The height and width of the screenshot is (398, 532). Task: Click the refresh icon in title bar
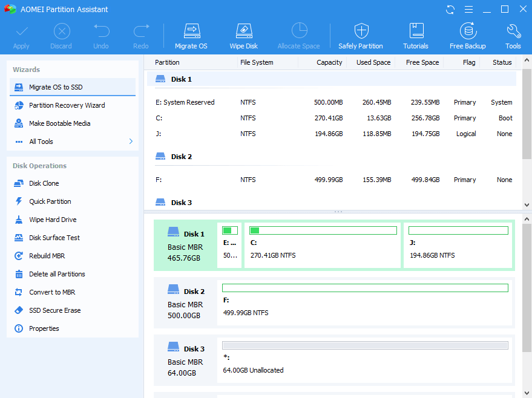pos(450,9)
